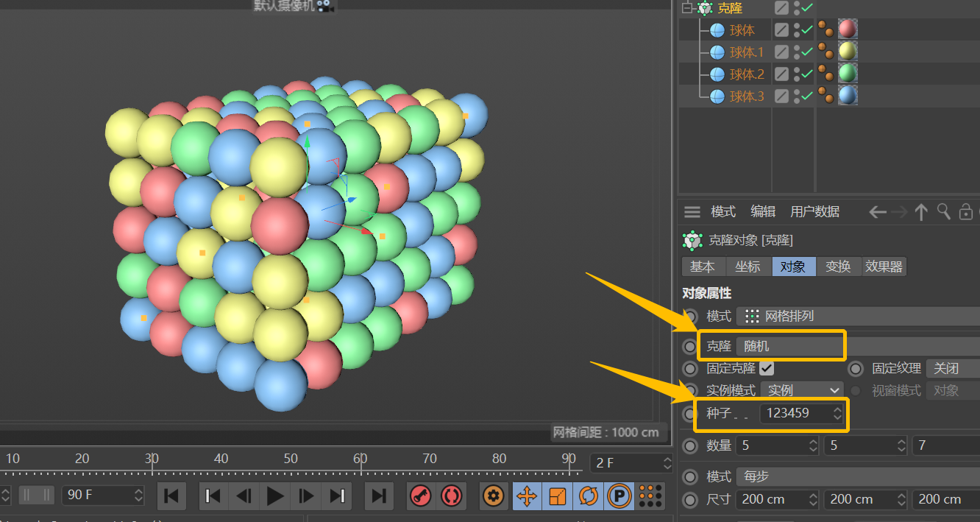Click the layer box for 球体 row
This screenshot has width=980, height=522.
[x=781, y=30]
